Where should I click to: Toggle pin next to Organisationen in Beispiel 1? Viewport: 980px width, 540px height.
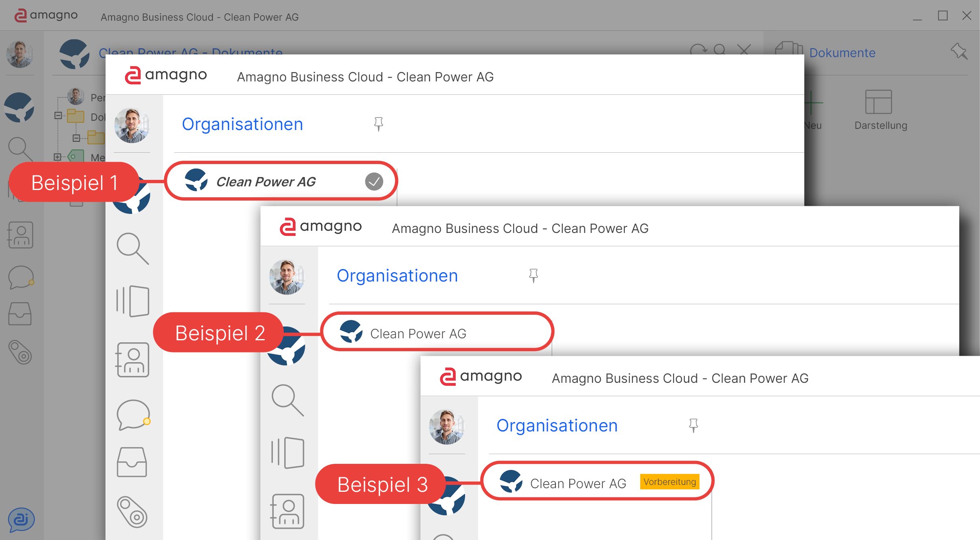click(378, 124)
